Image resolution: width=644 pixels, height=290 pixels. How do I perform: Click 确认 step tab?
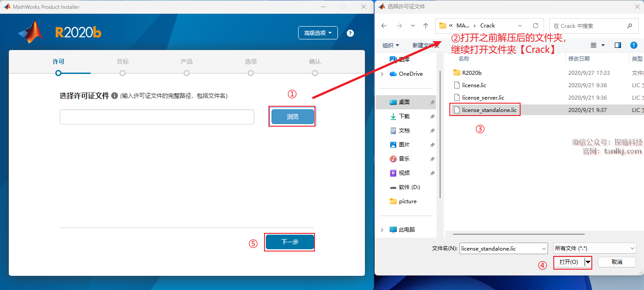[315, 62]
